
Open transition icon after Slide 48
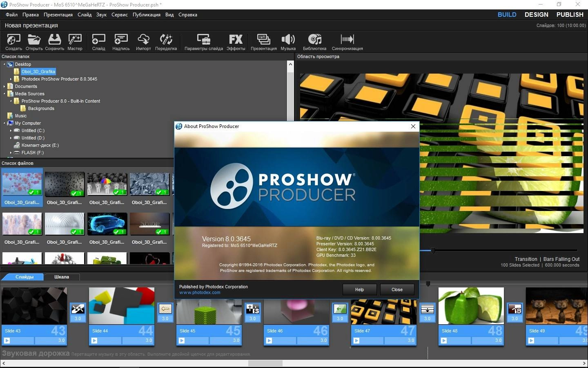pyautogui.click(x=514, y=309)
